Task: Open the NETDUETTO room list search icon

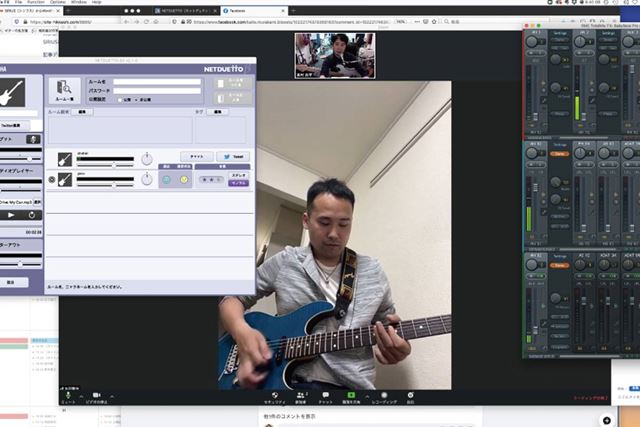Action: [64, 88]
